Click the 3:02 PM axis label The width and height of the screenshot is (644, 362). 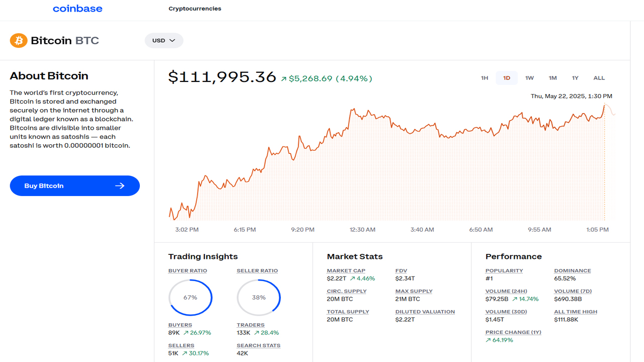point(187,229)
